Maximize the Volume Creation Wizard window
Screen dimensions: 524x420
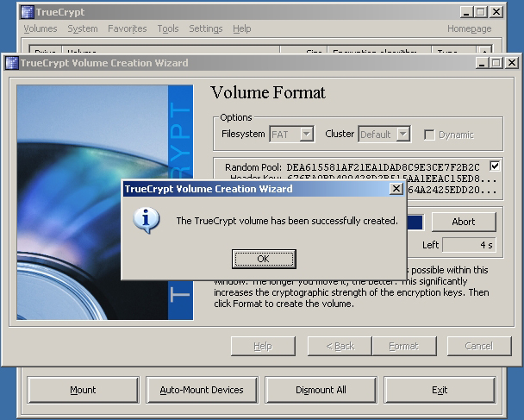coord(496,63)
